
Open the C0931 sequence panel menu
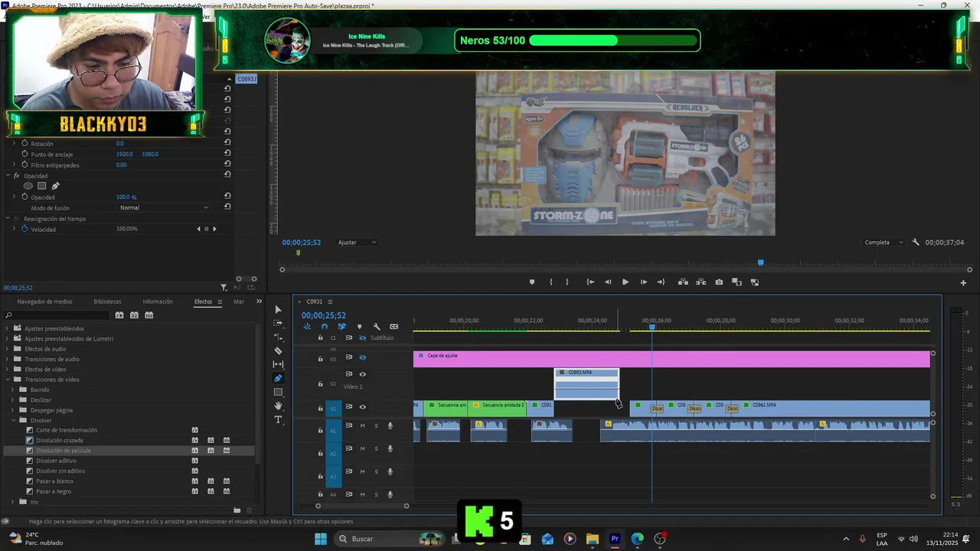point(330,302)
